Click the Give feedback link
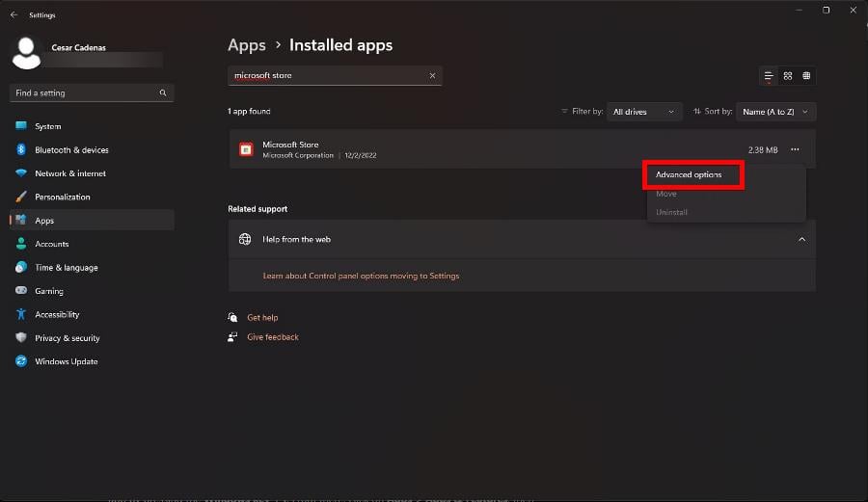 click(x=273, y=336)
